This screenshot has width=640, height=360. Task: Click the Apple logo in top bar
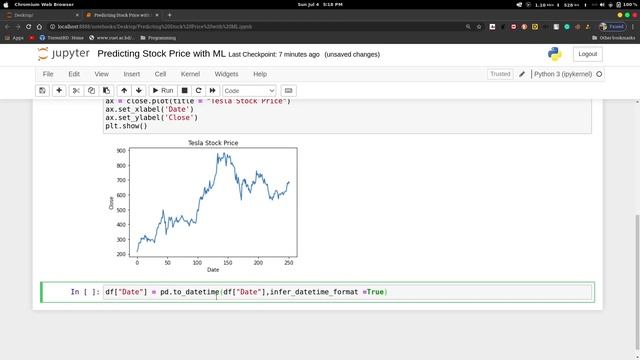coord(6,4)
